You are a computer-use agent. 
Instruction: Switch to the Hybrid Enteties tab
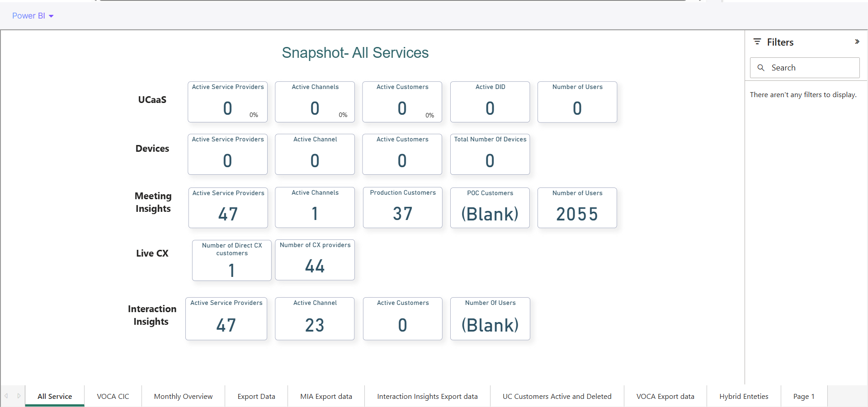click(744, 396)
